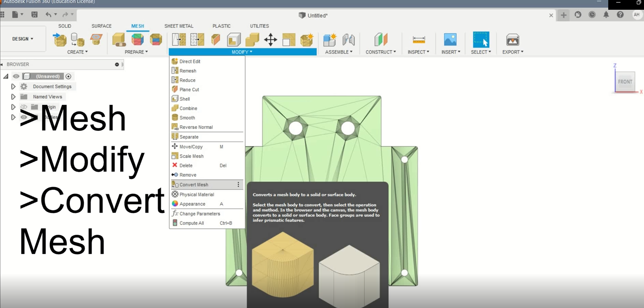Click the Offset Plane icon in the Construct group
644x308 pixels.
381,39
